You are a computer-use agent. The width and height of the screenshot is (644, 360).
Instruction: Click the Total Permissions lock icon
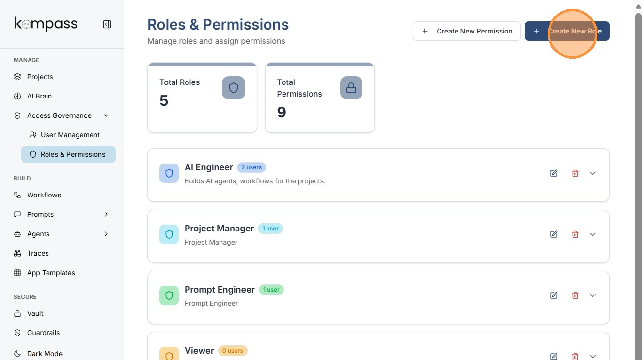[351, 88]
